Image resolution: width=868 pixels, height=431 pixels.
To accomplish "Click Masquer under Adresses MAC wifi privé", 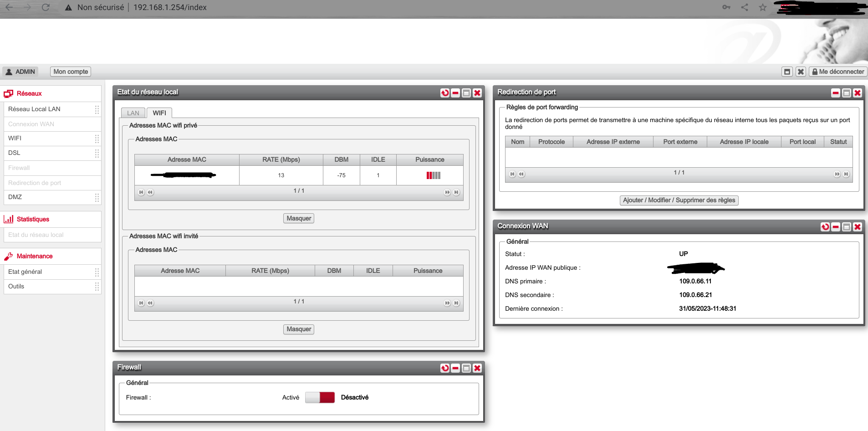I will (298, 218).
